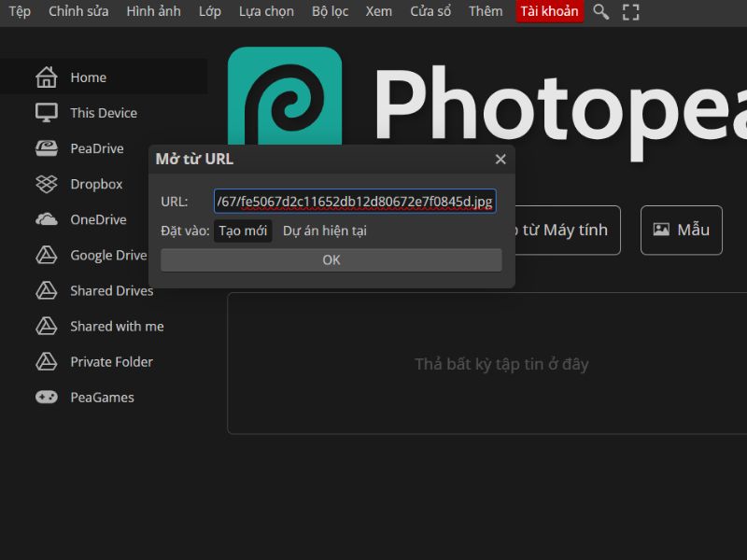Click the Mẫu templates button
The width and height of the screenshot is (747, 560).
pyautogui.click(x=682, y=230)
